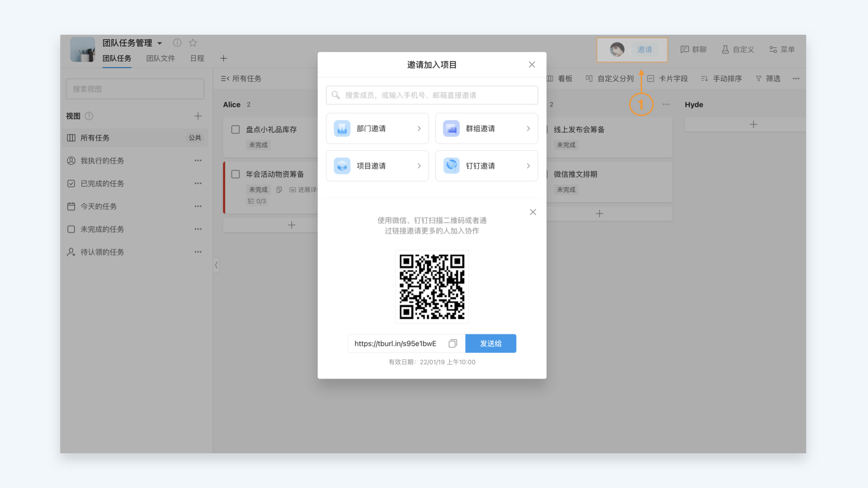Screen dimensions: 868x488
Task: Click the member search input field
Action: pos(432,95)
